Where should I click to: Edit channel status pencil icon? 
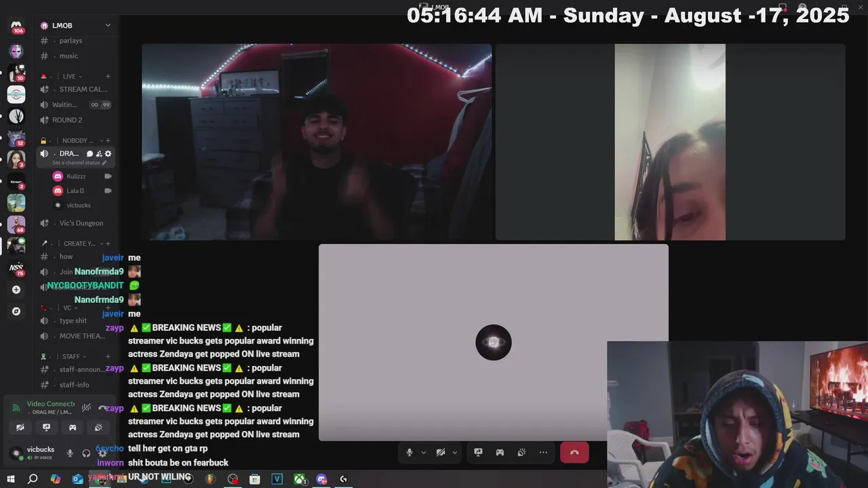104,163
